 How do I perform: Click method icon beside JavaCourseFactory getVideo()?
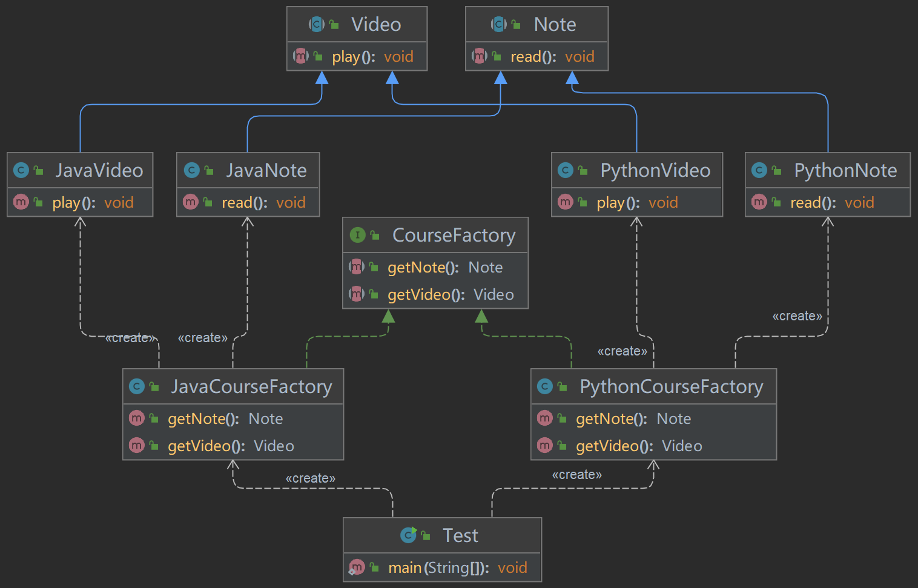137,445
